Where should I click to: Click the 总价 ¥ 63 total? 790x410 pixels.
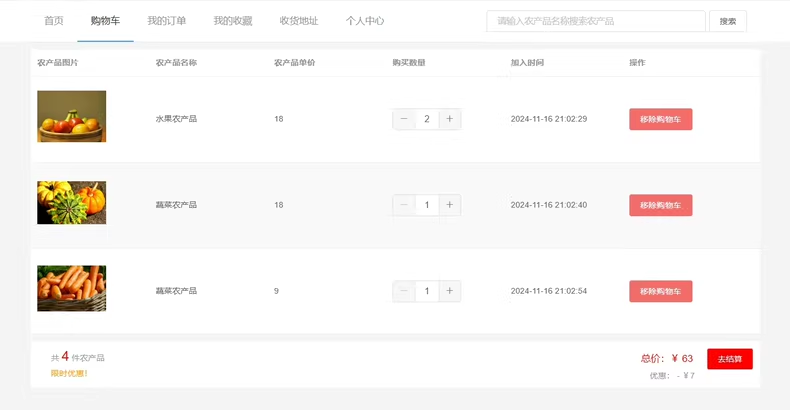[x=667, y=359]
